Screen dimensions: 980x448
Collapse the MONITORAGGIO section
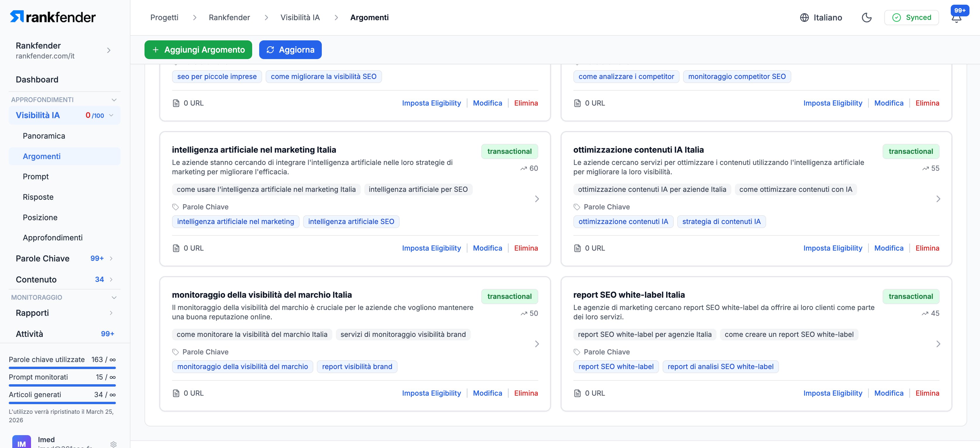114,297
